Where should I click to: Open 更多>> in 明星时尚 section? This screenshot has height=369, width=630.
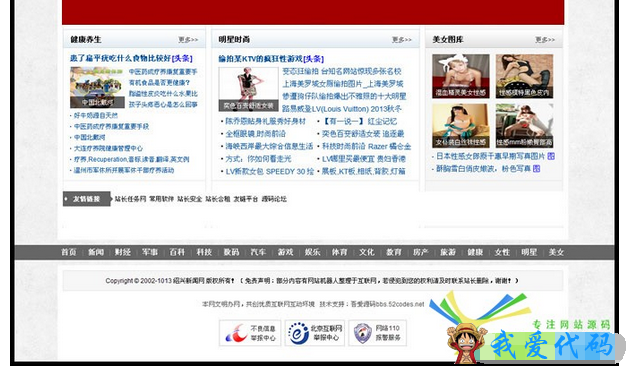402,40
